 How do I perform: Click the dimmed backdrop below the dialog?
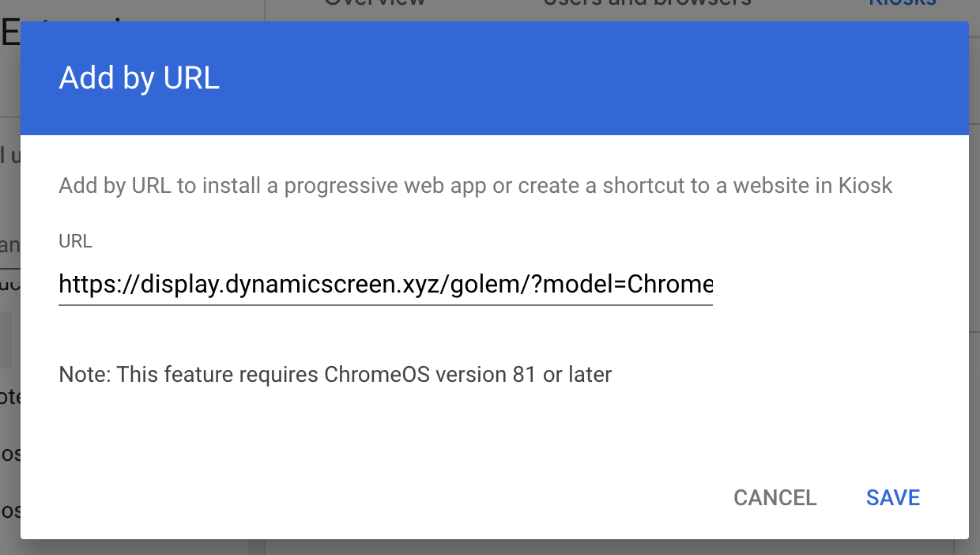[490, 547]
